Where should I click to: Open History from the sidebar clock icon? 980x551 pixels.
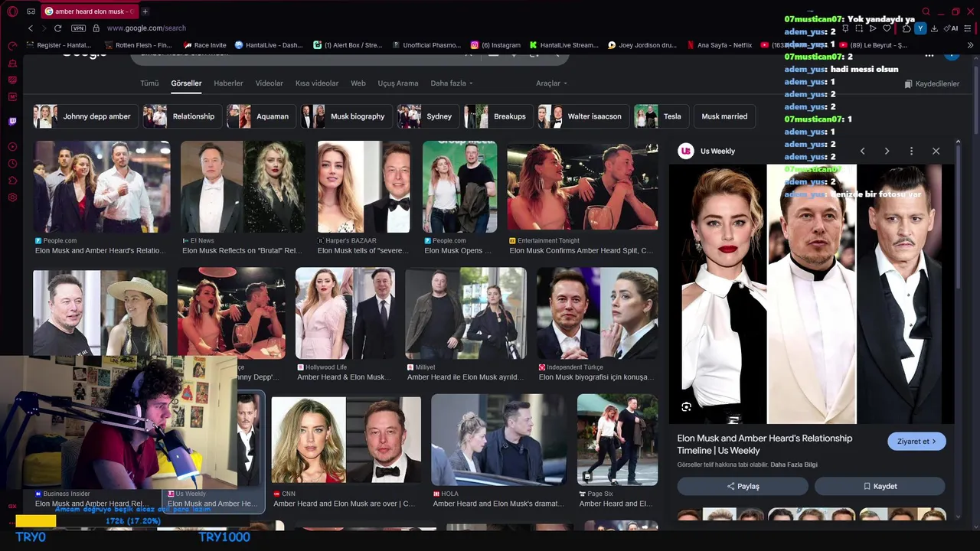coord(12,164)
